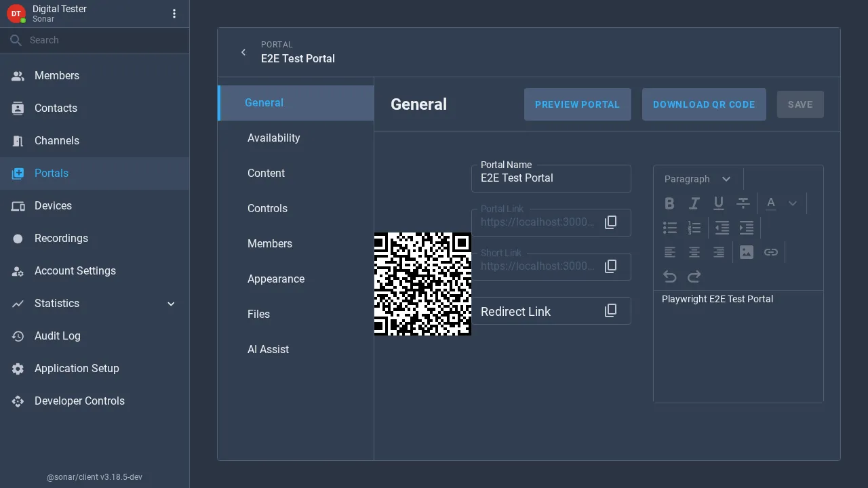Decrease the paragraph indent
This screenshot has height=488, width=868.
[722, 228]
